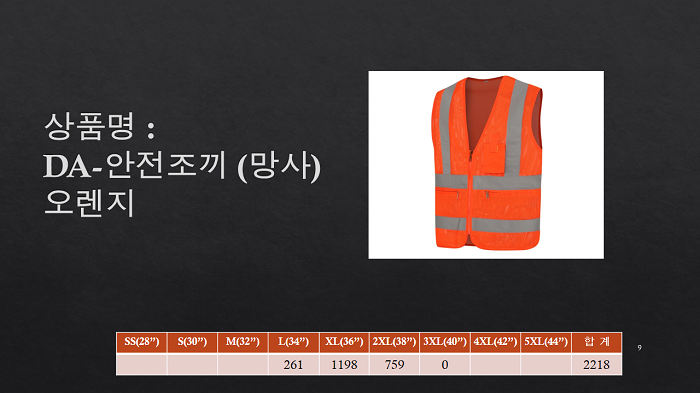Select the S(30") header cell
Screen dimensions: 700x393
point(192,343)
